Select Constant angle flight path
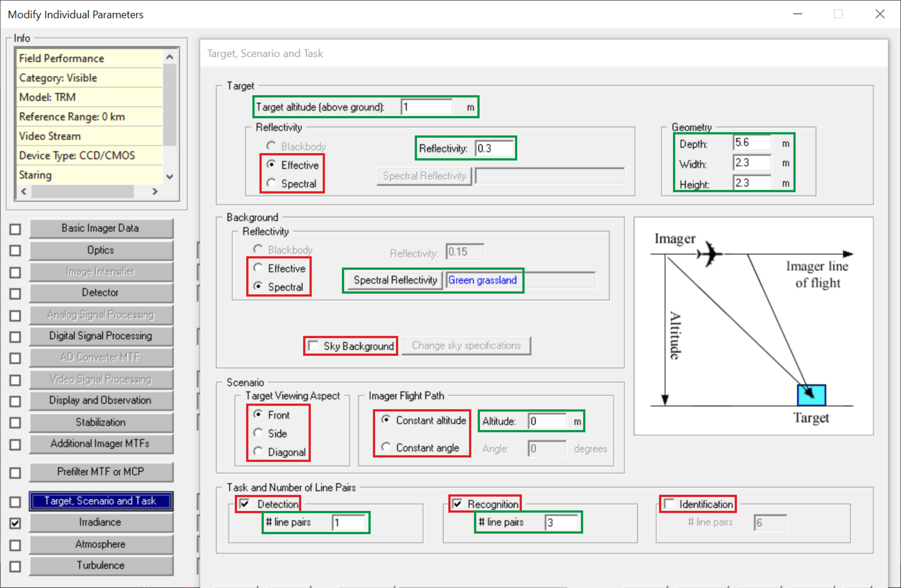Viewport: 901px width, 588px height. [x=386, y=447]
